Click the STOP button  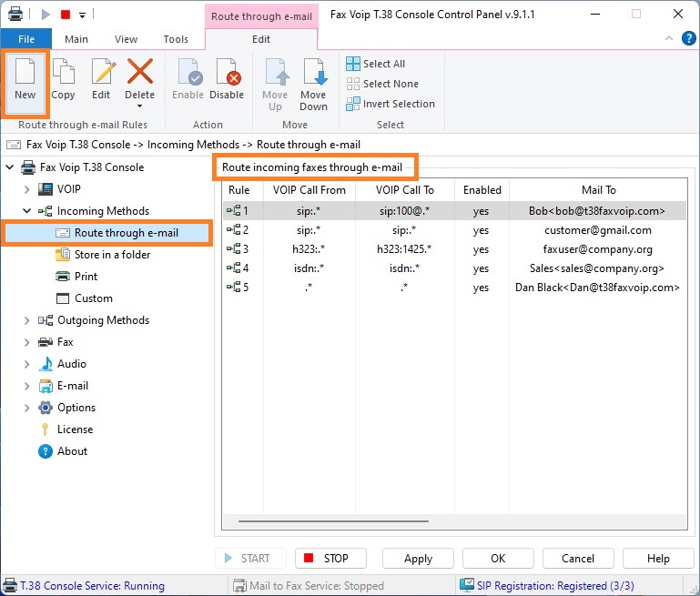click(330, 559)
